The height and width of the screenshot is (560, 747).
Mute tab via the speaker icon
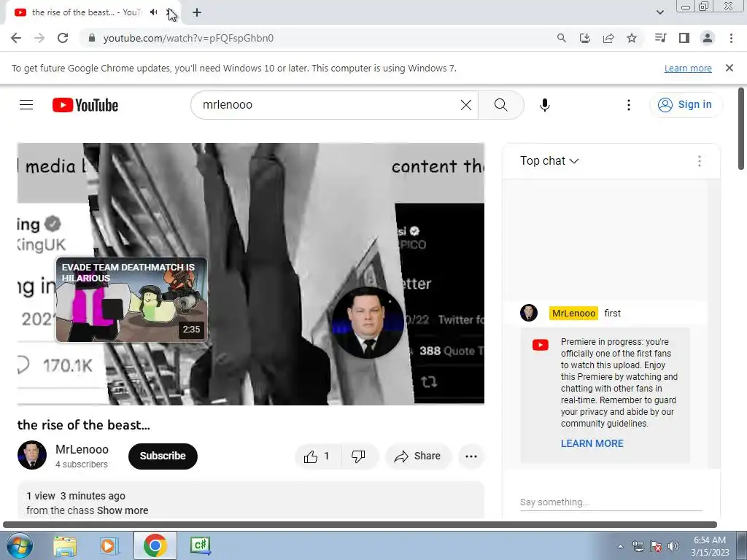153,12
